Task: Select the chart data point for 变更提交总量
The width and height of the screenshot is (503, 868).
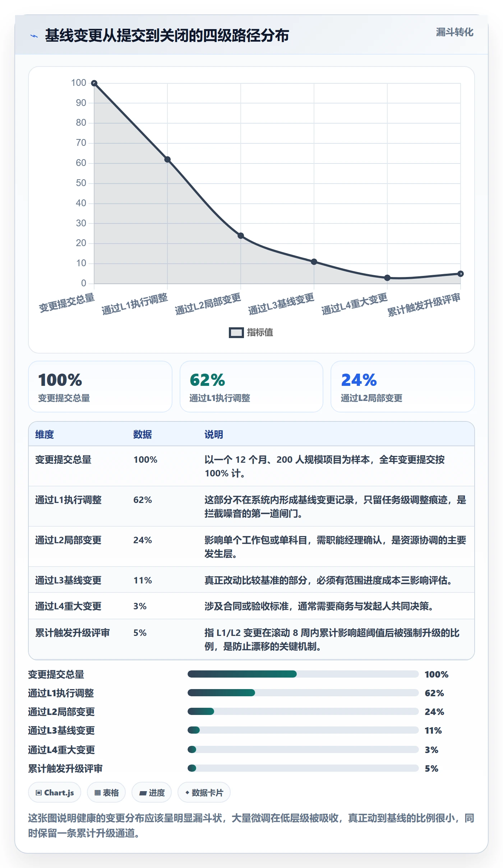Action: [x=94, y=83]
